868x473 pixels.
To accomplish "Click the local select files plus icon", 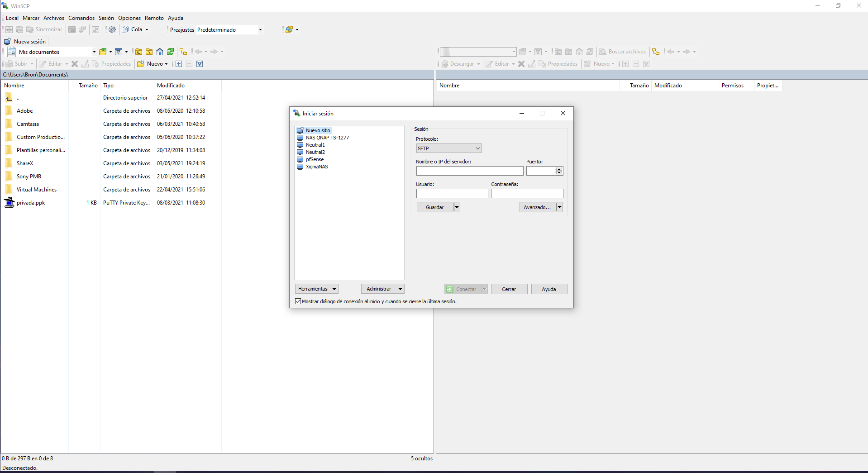I will click(179, 64).
